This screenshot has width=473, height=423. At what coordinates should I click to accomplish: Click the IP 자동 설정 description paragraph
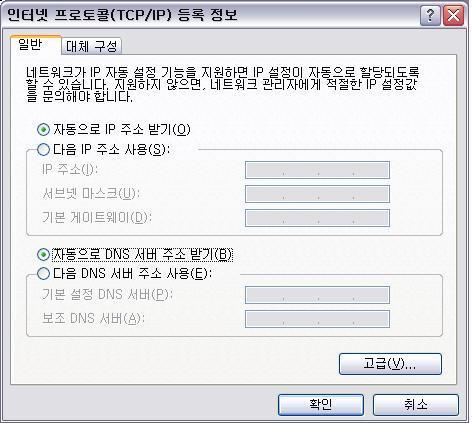223,84
